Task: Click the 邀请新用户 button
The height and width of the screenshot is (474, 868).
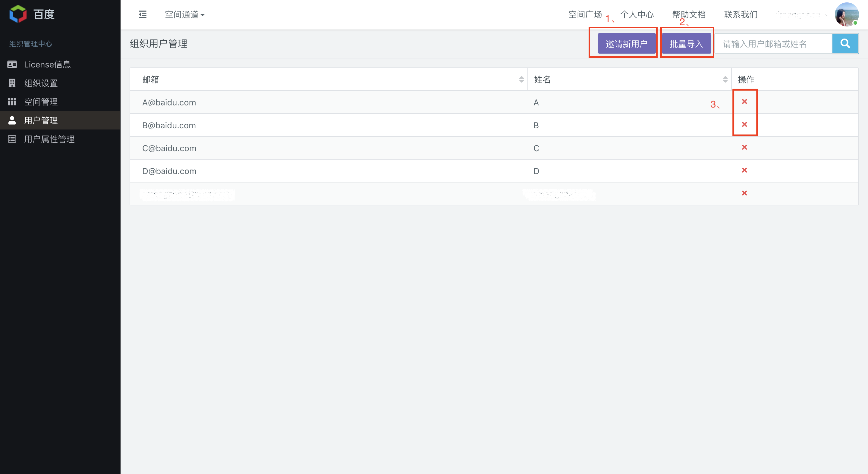Action: (626, 44)
